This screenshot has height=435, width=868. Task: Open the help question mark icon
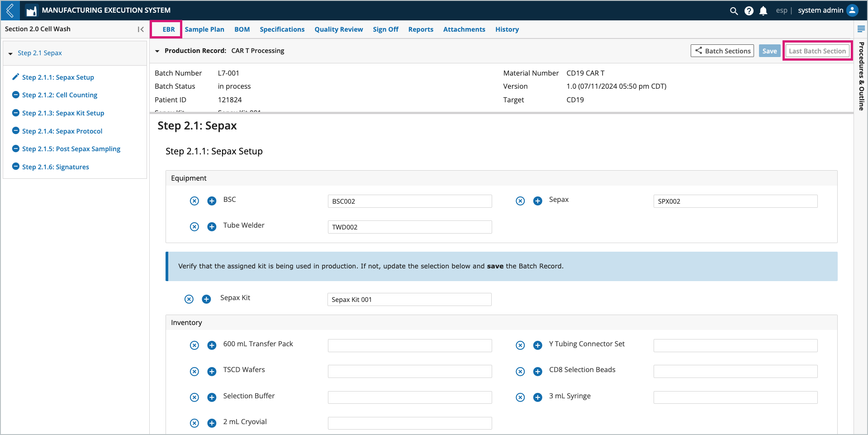click(749, 11)
